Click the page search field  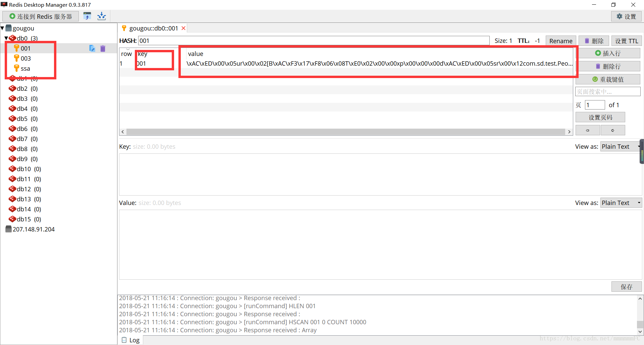608,92
